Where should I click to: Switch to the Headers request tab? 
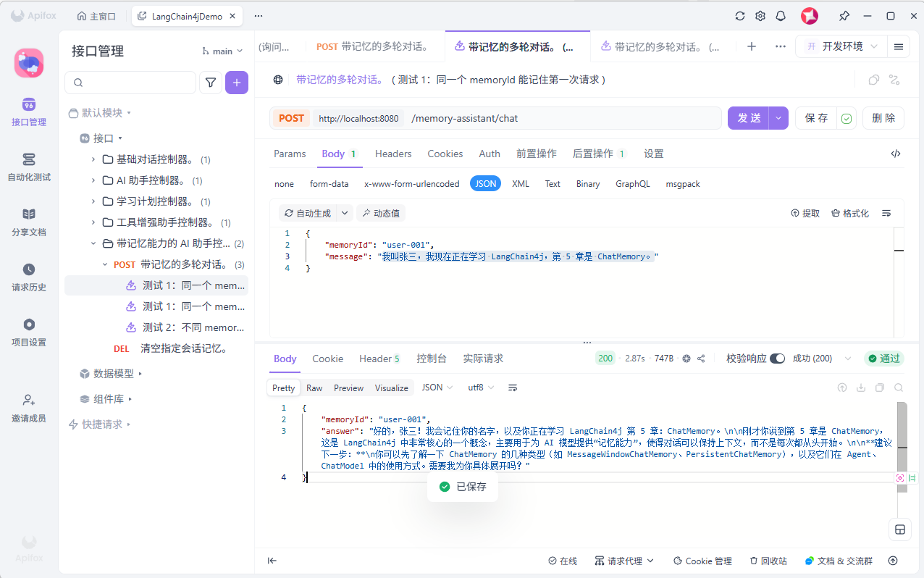click(x=393, y=154)
